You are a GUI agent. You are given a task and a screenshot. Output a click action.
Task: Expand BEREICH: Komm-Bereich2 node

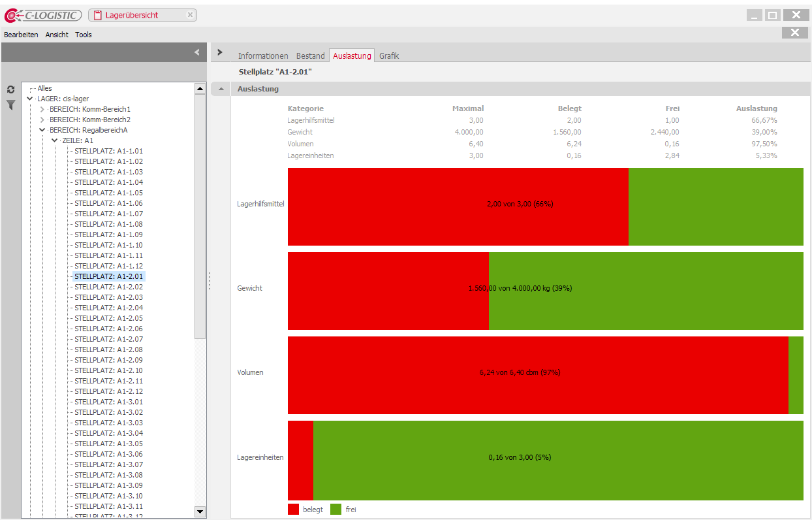(42, 120)
